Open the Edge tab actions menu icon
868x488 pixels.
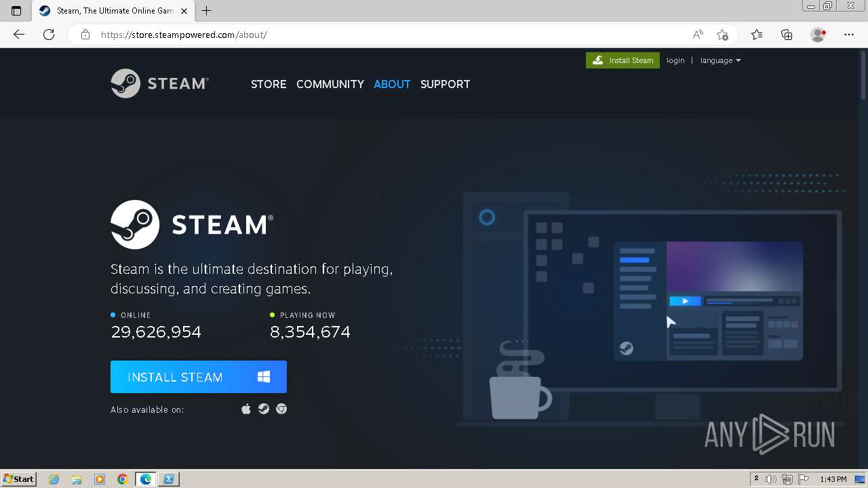pos(16,11)
